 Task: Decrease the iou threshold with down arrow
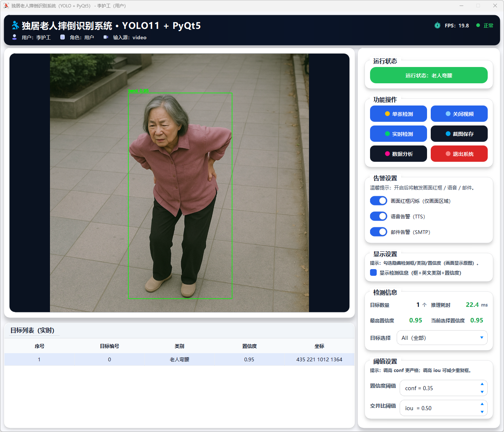[x=482, y=412]
